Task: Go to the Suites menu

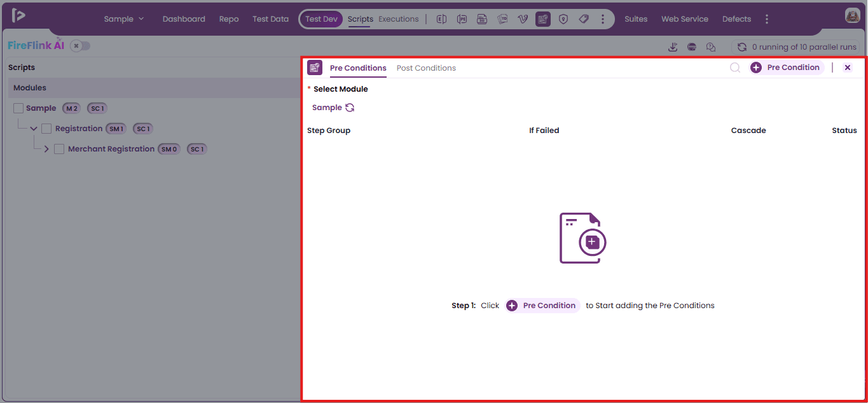Action: [636, 19]
